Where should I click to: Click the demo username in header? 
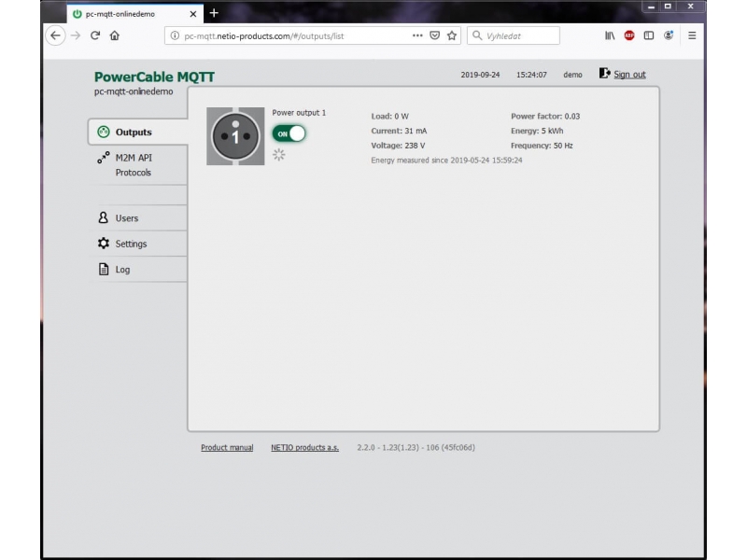pyautogui.click(x=572, y=75)
